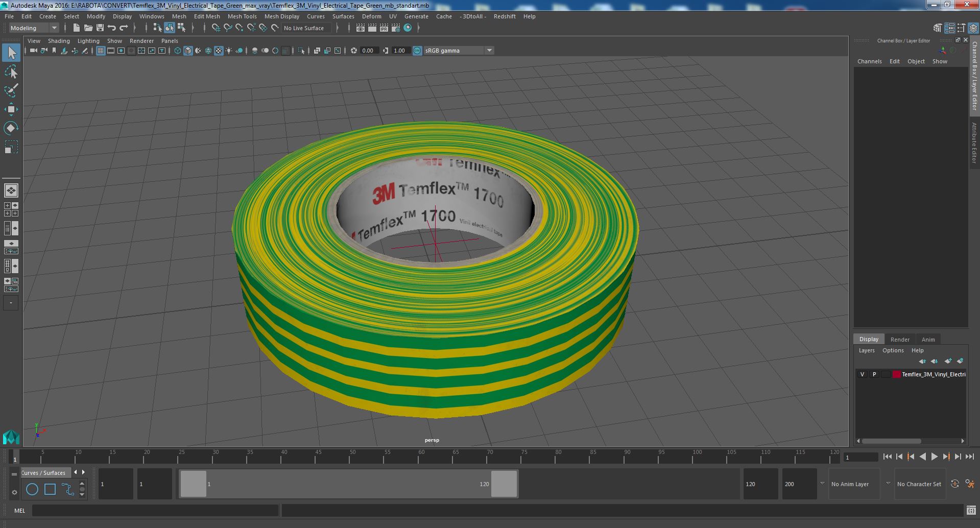Toggle use all lights icon
Image resolution: width=980 pixels, height=528 pixels.
point(229,51)
